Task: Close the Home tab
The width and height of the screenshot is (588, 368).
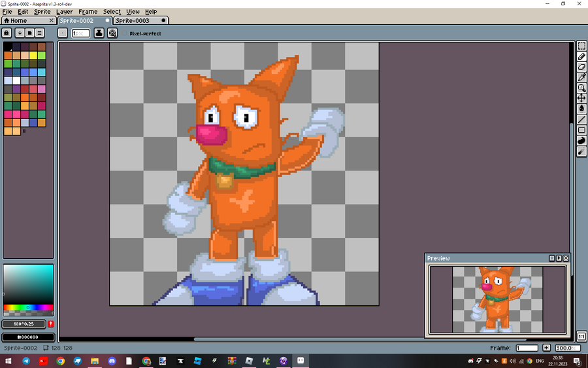Action: pyautogui.click(x=52, y=21)
